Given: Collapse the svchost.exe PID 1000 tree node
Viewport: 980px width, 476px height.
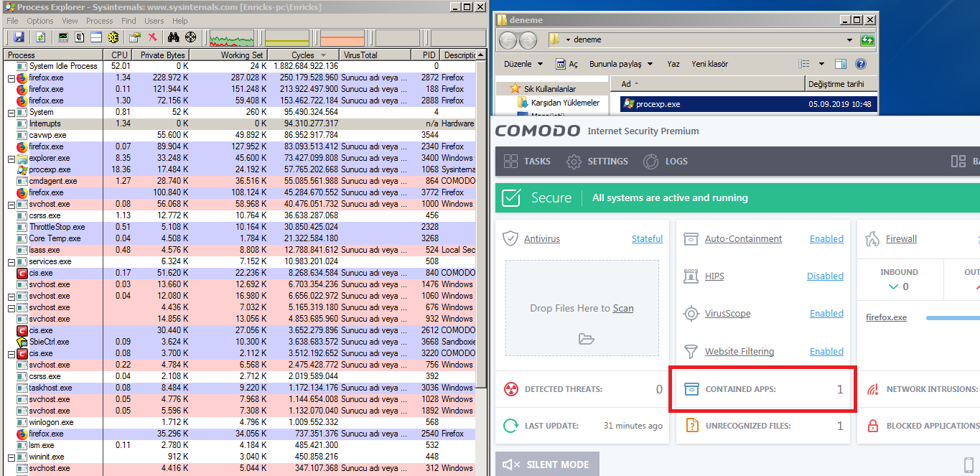Looking at the screenshot, I should [x=11, y=204].
